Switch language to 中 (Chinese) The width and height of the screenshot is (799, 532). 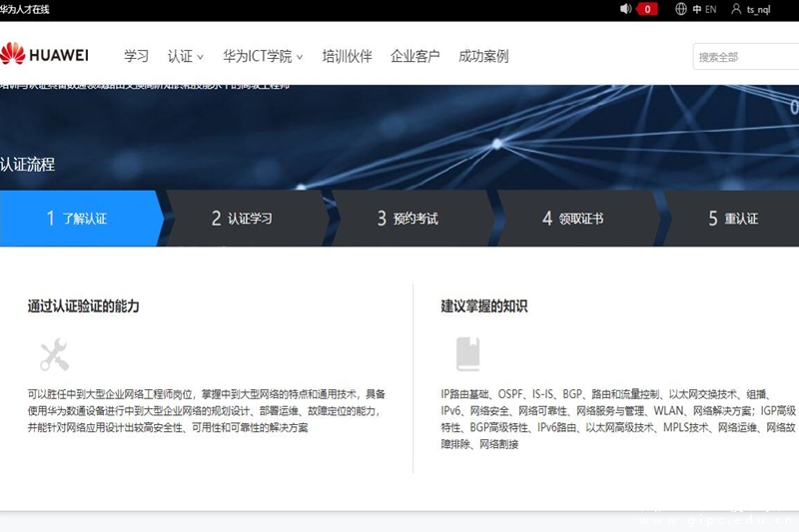(x=697, y=9)
